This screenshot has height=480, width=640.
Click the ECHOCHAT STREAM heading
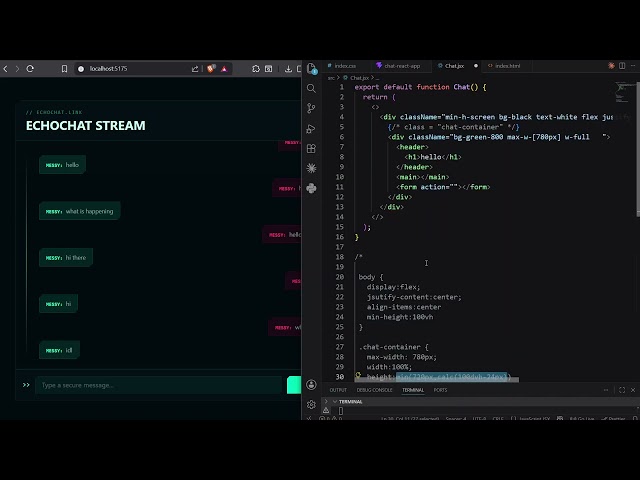[x=85, y=126]
